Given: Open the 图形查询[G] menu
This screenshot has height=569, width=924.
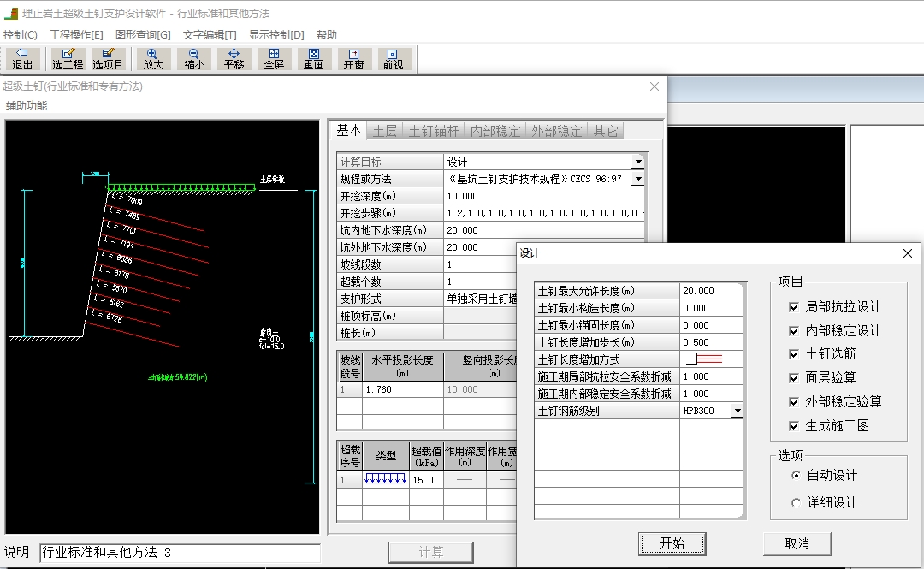Looking at the screenshot, I should 143,35.
